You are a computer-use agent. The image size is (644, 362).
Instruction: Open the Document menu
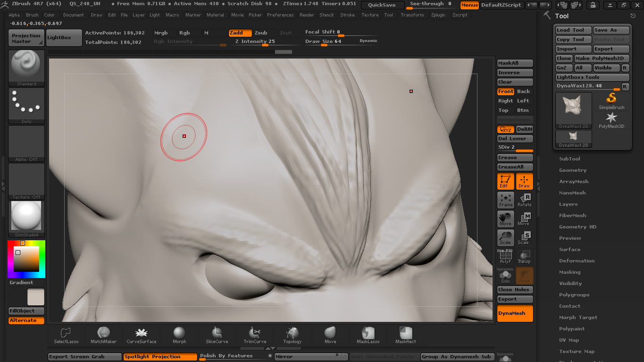coord(74,15)
